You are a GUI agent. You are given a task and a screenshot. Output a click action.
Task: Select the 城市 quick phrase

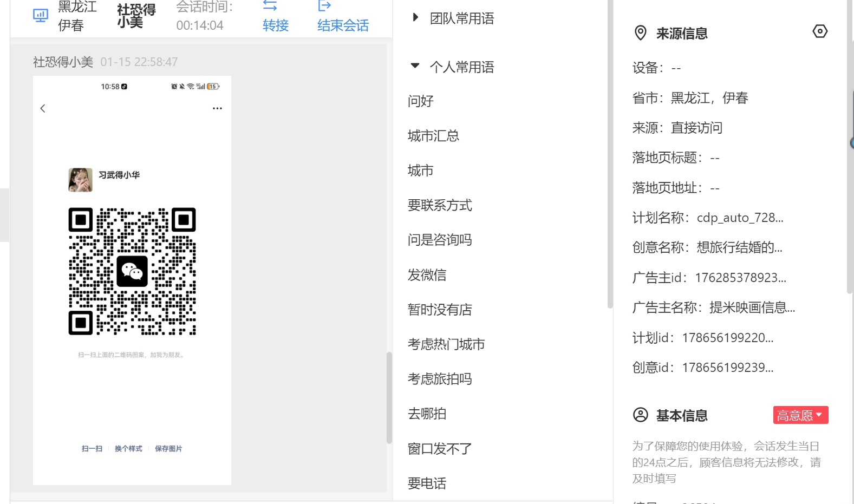pyautogui.click(x=421, y=171)
